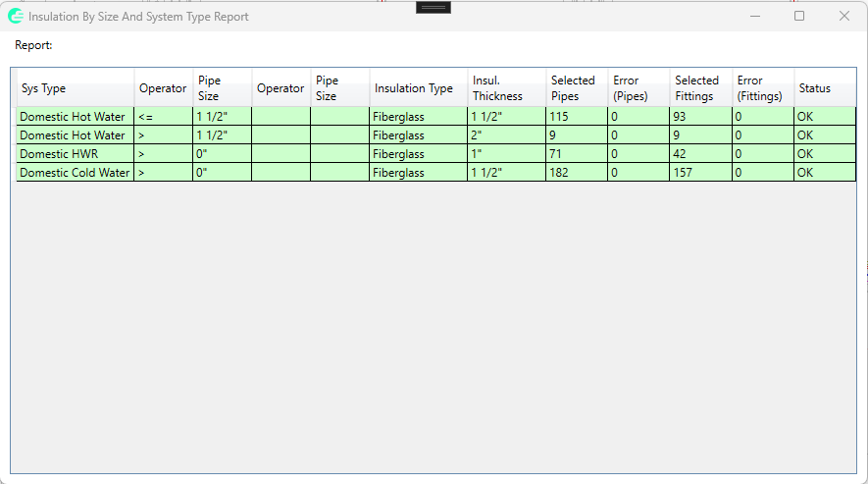Viewport: 868px width, 484px height.
Task: Click the Insulation Type column header
Action: pyautogui.click(x=413, y=88)
